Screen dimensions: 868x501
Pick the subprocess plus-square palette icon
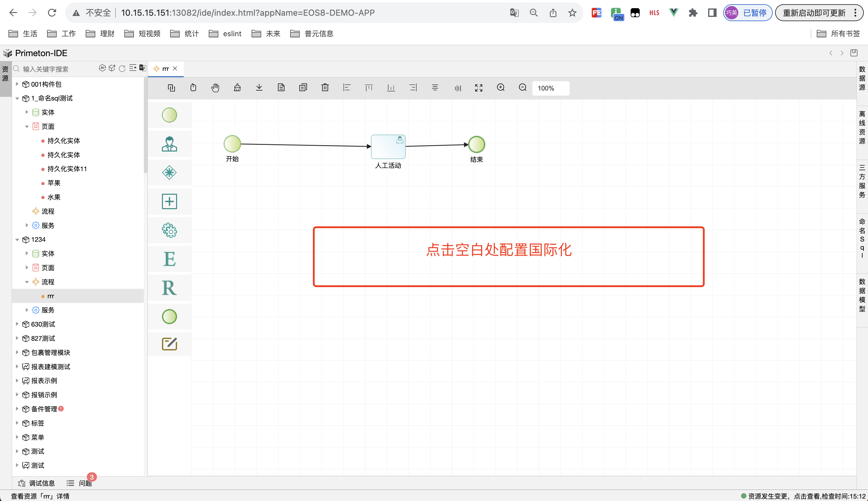169,201
